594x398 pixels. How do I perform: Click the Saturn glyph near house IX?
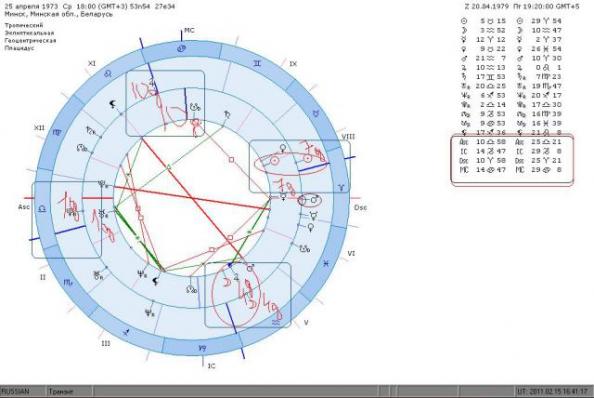(x=227, y=114)
